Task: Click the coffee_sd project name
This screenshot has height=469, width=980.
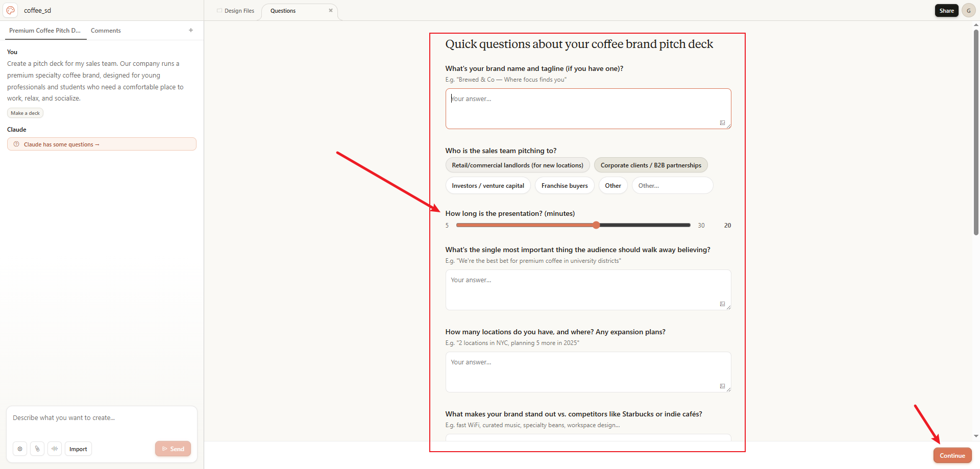Action: (x=37, y=10)
